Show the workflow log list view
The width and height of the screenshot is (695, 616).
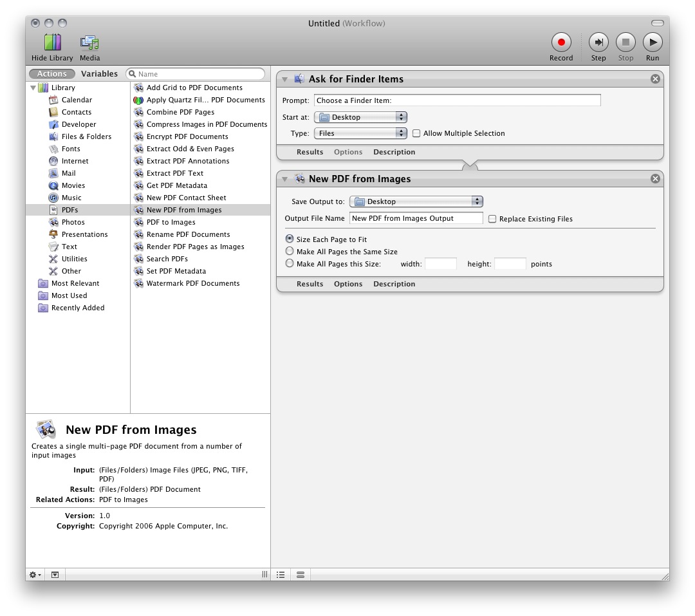tap(281, 575)
